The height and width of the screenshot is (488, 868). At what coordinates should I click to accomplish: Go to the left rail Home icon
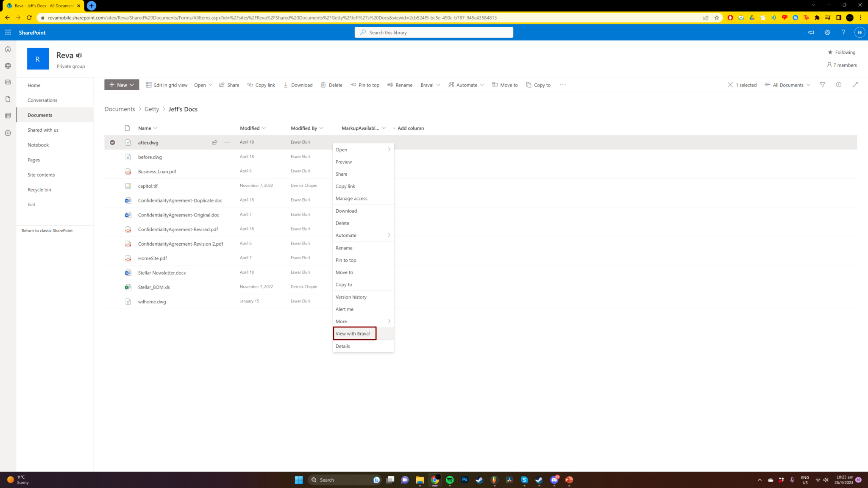pos(8,49)
